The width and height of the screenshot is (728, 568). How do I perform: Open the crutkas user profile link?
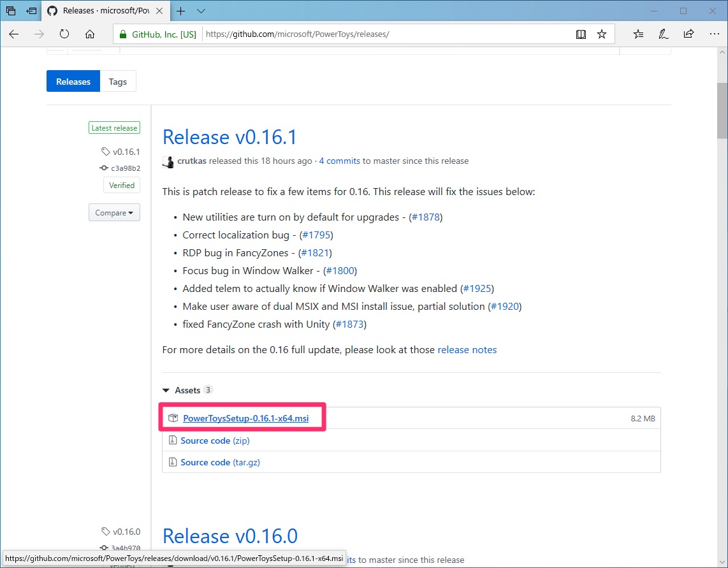coord(192,161)
